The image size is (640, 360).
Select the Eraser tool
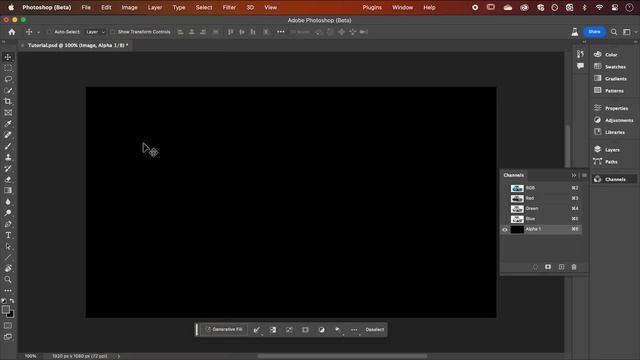pos(8,179)
